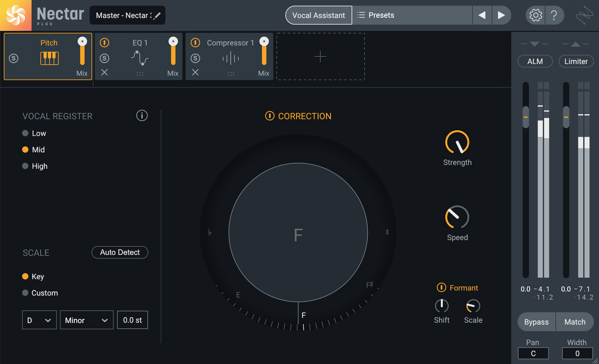Screen dimensions: 599x364
Task: Solo the Compressor 1 module
Action: point(195,58)
